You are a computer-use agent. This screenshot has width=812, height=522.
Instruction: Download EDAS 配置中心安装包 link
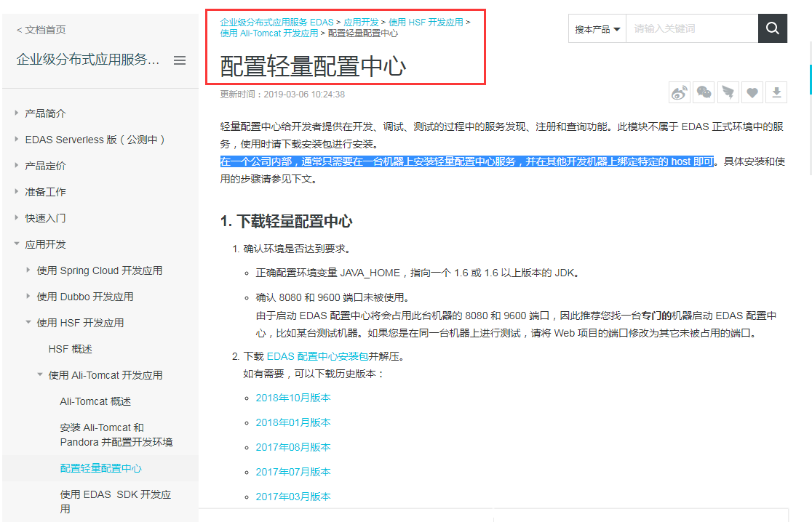[317, 356]
